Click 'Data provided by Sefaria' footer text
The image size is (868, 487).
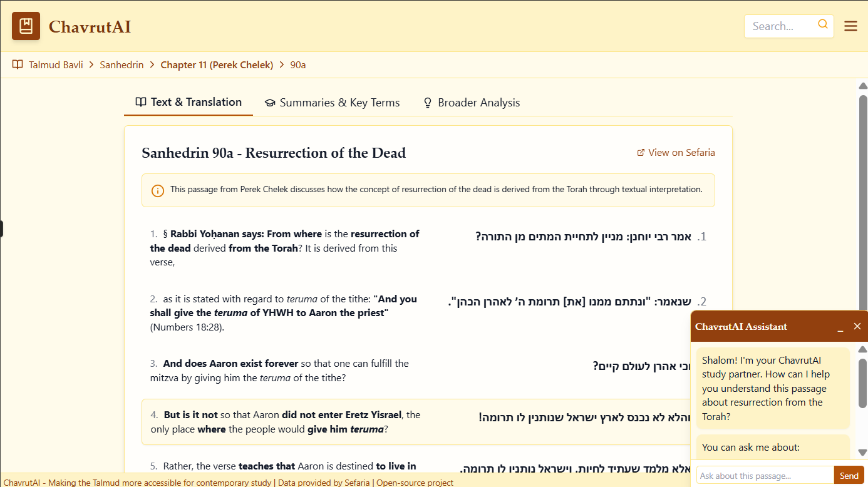click(324, 483)
